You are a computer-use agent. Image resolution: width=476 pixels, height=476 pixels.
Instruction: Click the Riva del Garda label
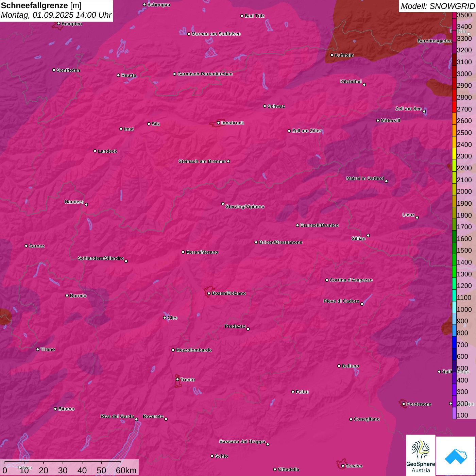coord(117,416)
